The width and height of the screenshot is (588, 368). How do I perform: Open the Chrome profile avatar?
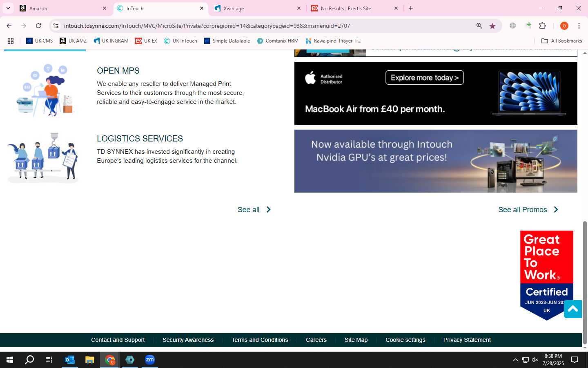[564, 26]
